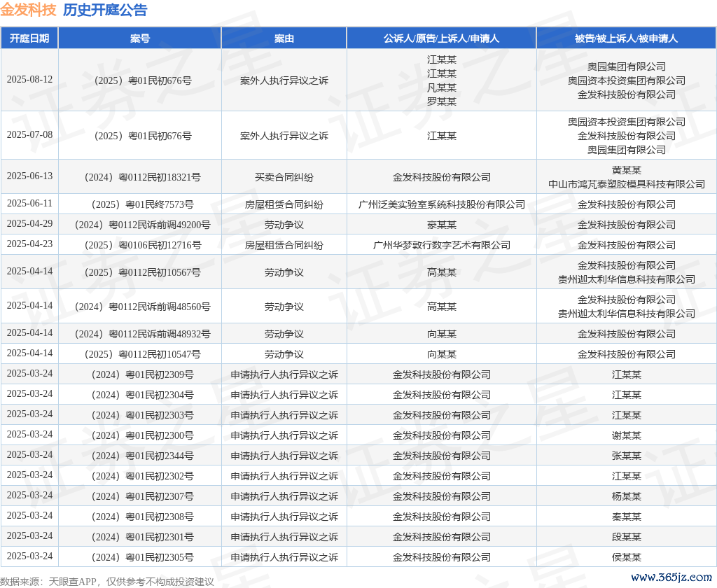Click the 金发科技 company name in title

[28, 10]
